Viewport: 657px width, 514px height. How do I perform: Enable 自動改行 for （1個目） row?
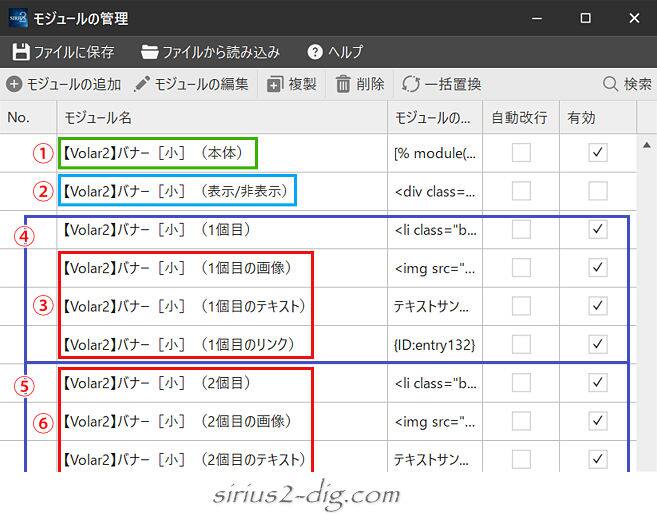coord(521,229)
